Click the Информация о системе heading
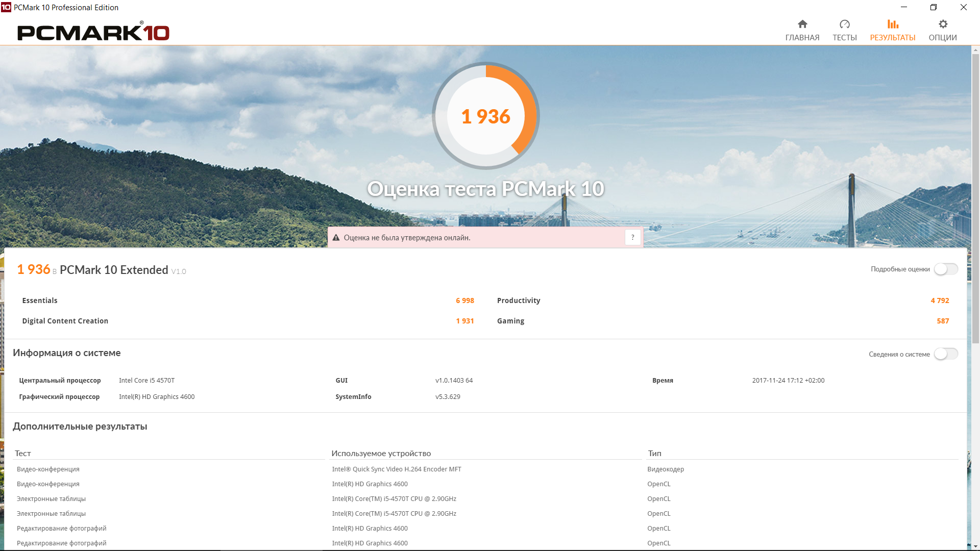Image resolution: width=980 pixels, height=551 pixels. click(x=67, y=353)
